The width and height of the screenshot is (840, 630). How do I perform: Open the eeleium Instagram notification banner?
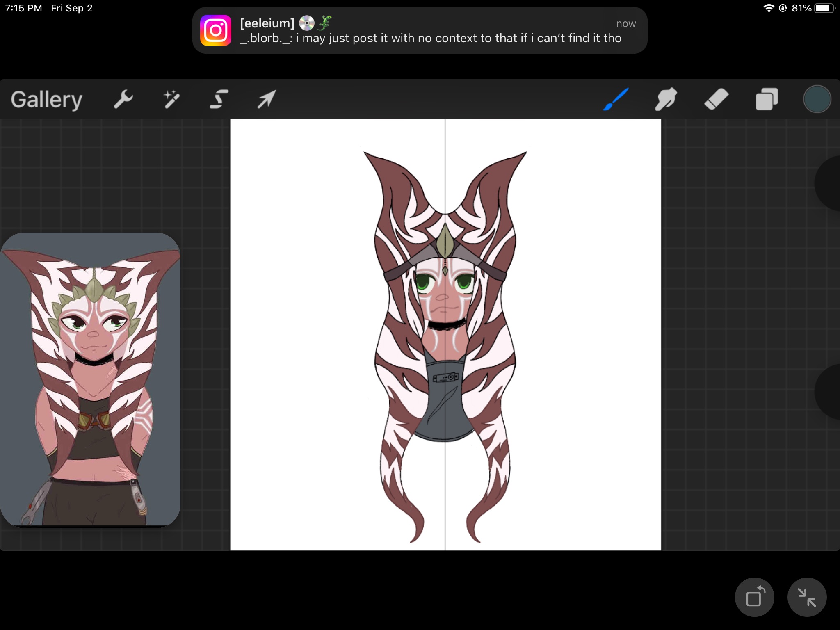click(x=420, y=31)
